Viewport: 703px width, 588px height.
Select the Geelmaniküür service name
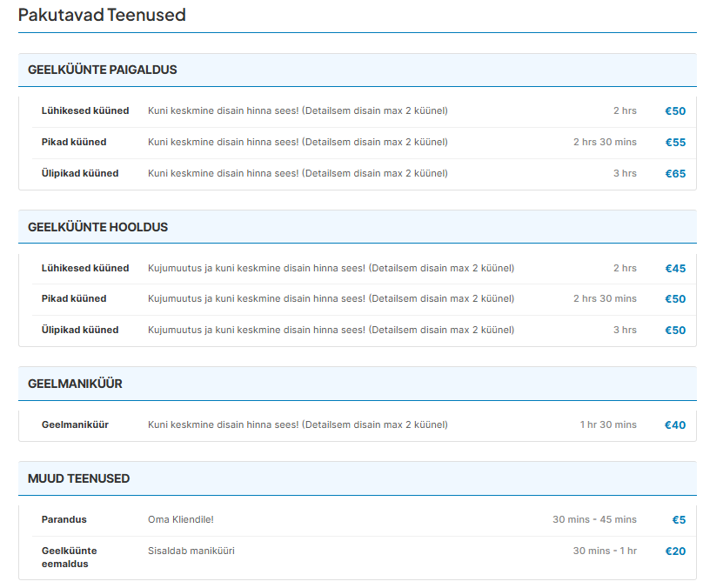[x=75, y=424]
